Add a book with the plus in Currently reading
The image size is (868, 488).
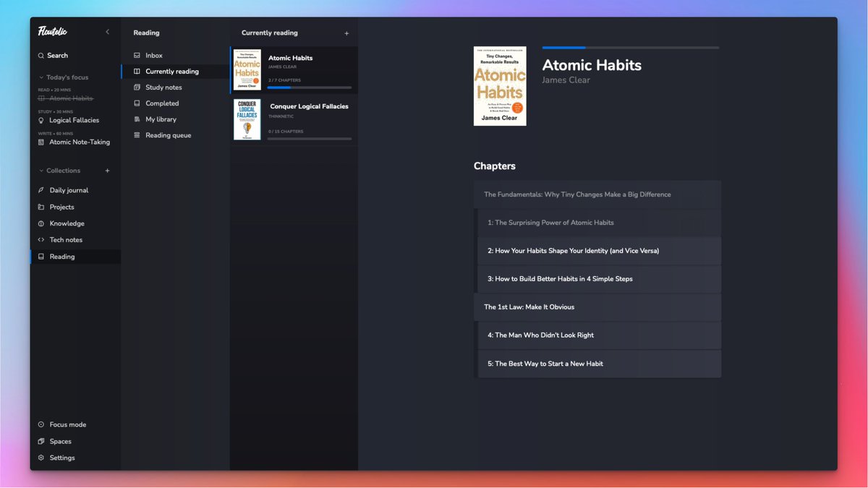(346, 33)
